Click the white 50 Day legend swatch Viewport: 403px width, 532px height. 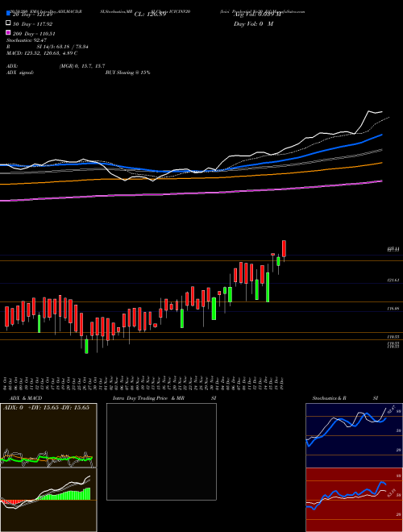(x=8, y=23)
